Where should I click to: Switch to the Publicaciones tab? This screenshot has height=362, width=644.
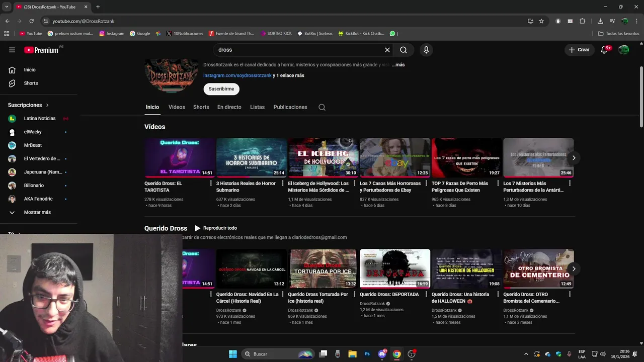click(290, 107)
